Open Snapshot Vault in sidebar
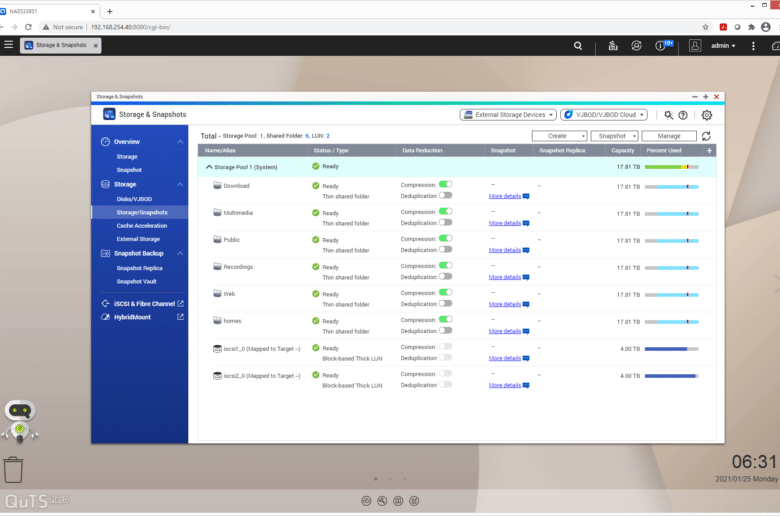The width and height of the screenshot is (780, 516). pyautogui.click(x=136, y=282)
